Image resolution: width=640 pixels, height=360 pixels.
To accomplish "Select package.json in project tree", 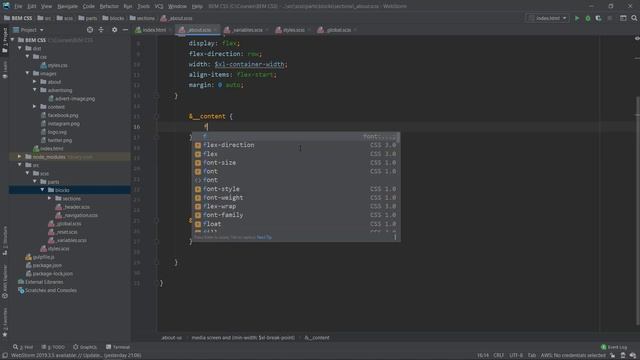I will click(x=44, y=265).
